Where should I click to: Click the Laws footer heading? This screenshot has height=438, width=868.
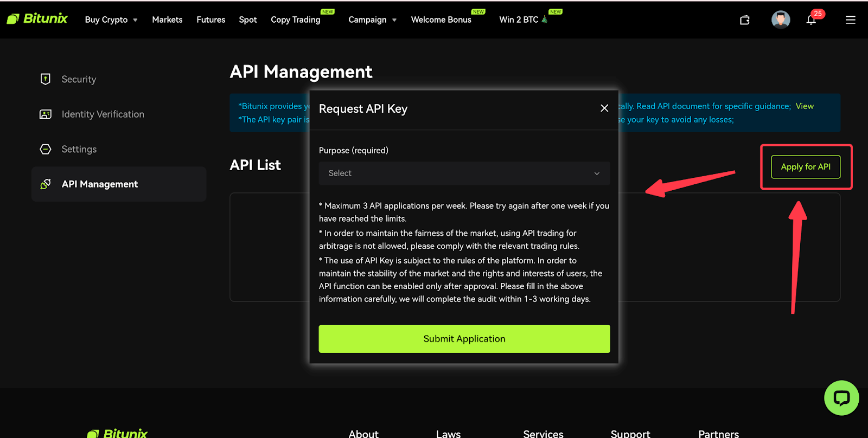pos(448,434)
